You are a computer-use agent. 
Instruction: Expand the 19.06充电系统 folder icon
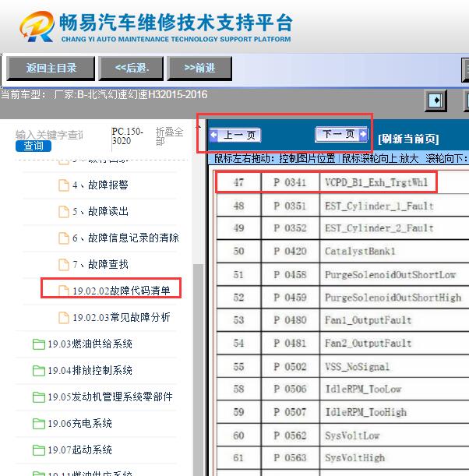point(38,424)
